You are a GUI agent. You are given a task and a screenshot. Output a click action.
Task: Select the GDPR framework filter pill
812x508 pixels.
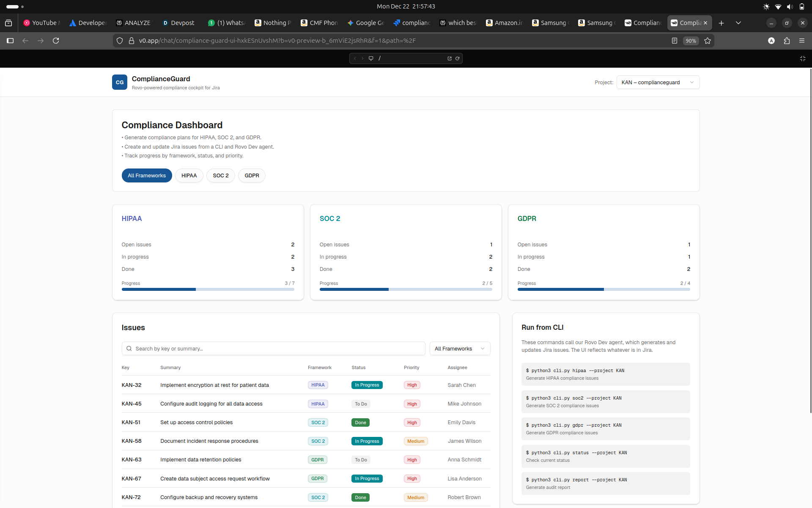pos(252,176)
